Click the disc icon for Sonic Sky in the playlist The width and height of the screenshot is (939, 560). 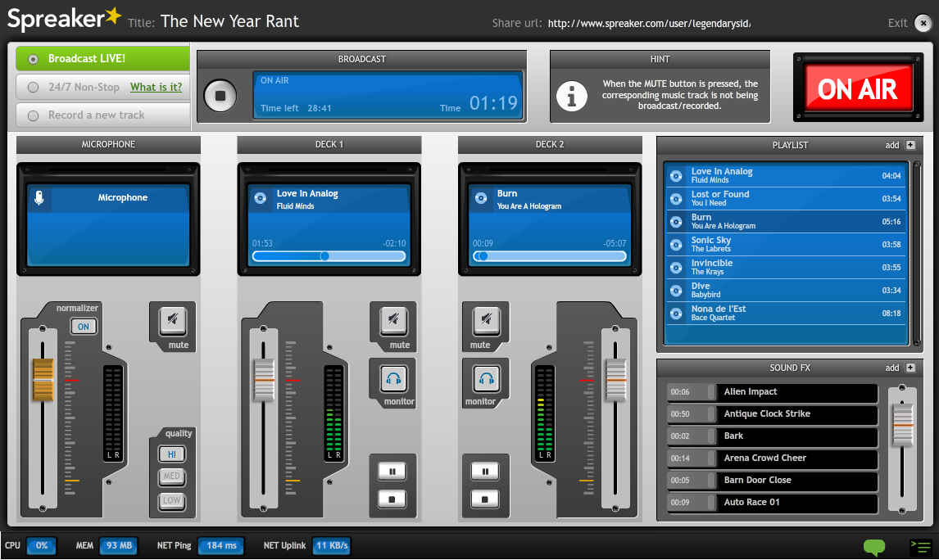[x=676, y=245]
